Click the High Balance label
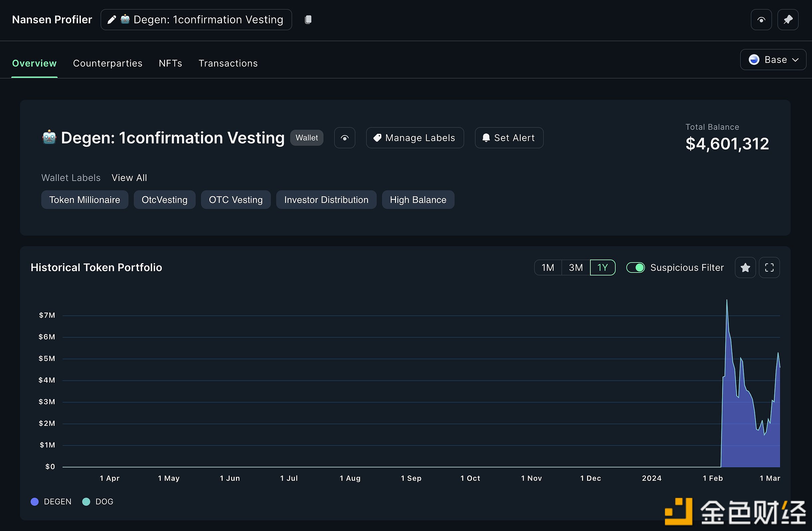 pyautogui.click(x=418, y=200)
